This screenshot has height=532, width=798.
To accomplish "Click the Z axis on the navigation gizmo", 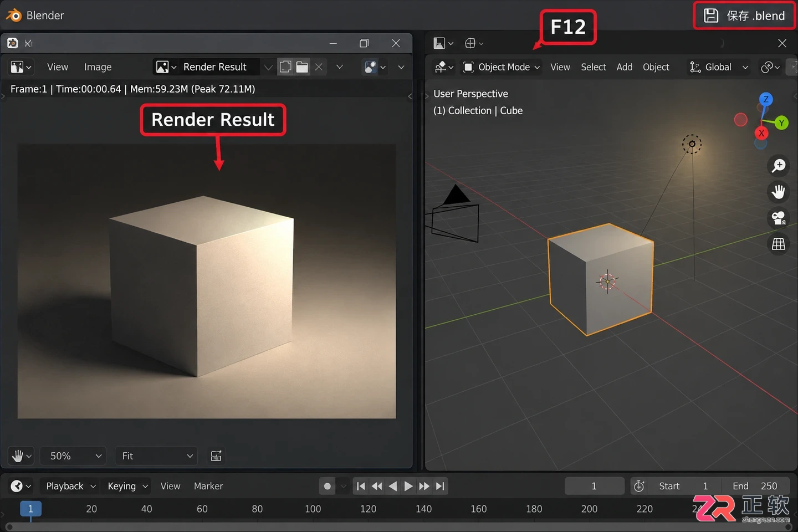I will click(x=766, y=99).
